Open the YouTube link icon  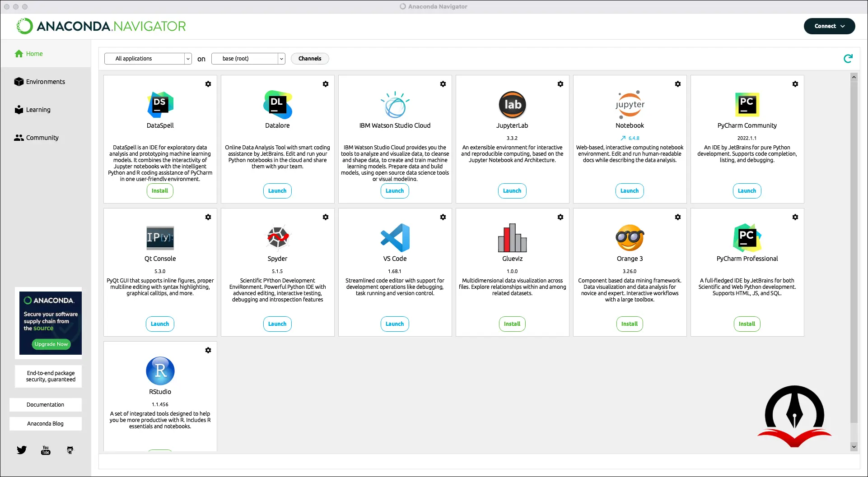46,450
